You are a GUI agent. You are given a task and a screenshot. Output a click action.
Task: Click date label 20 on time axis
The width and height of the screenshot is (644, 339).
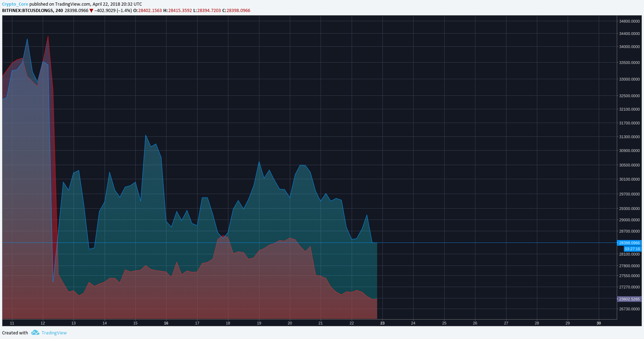290,323
